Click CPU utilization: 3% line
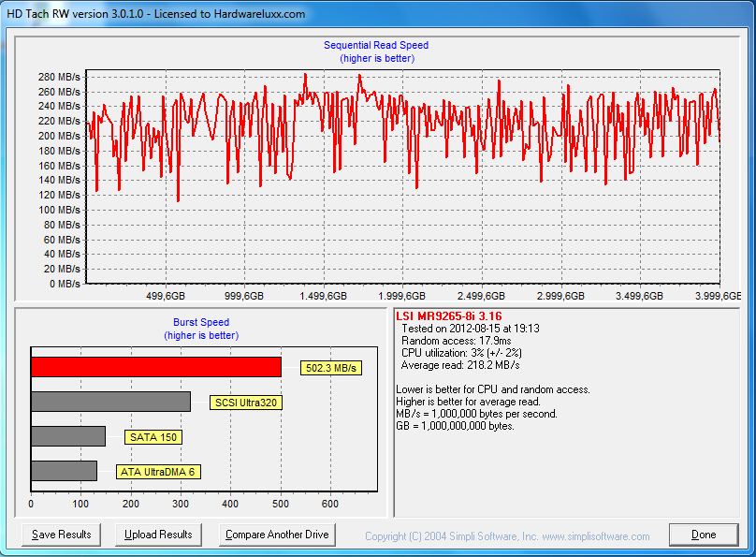The height and width of the screenshot is (557, 756). pyautogui.click(x=461, y=353)
